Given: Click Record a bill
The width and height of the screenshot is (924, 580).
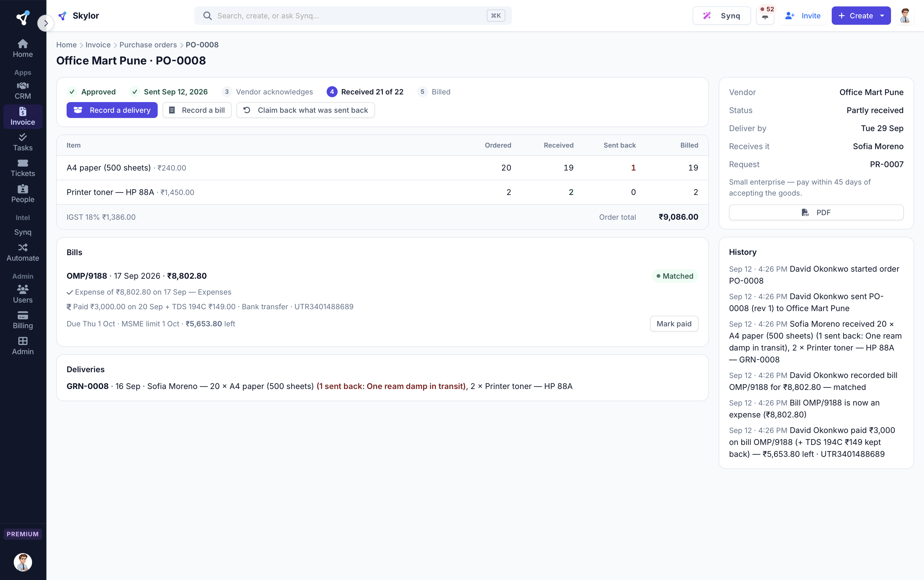Looking at the screenshot, I should point(197,110).
